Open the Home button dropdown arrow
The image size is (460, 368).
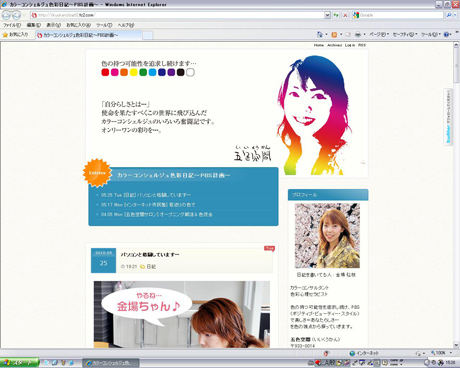[x=326, y=34]
